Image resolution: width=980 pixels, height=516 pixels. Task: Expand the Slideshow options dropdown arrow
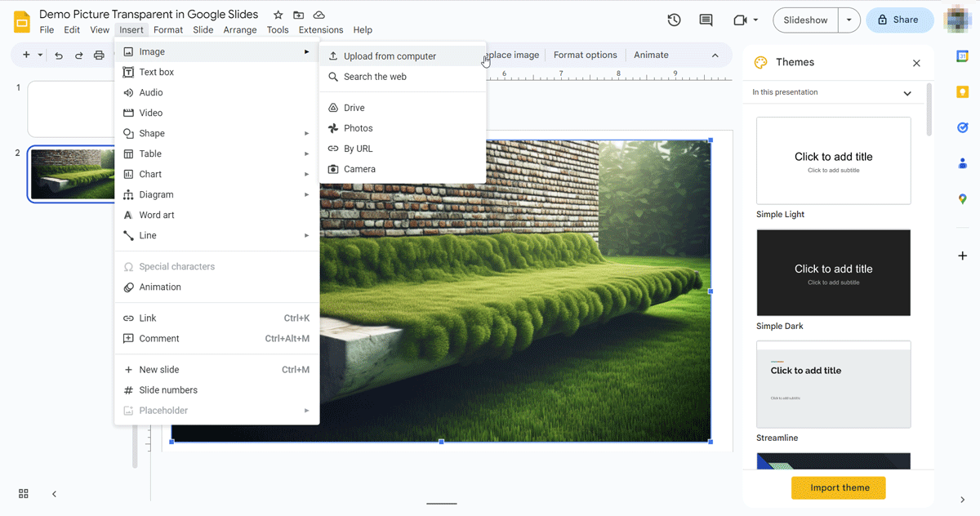[849, 20]
